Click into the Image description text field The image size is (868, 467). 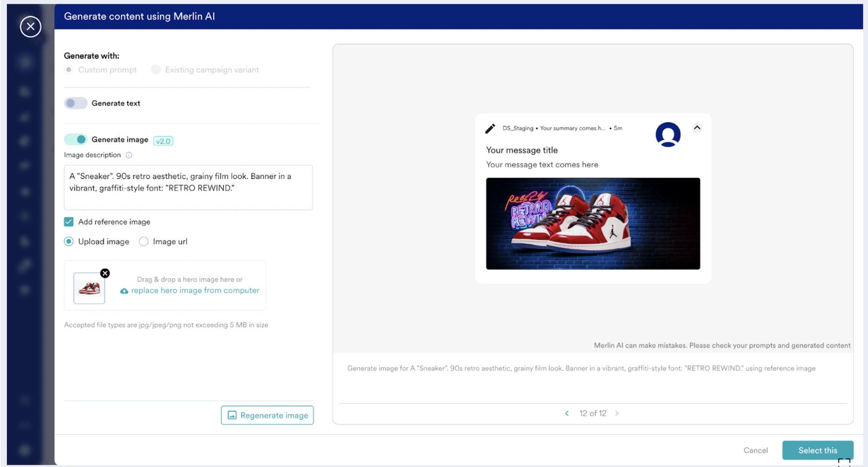click(188, 187)
